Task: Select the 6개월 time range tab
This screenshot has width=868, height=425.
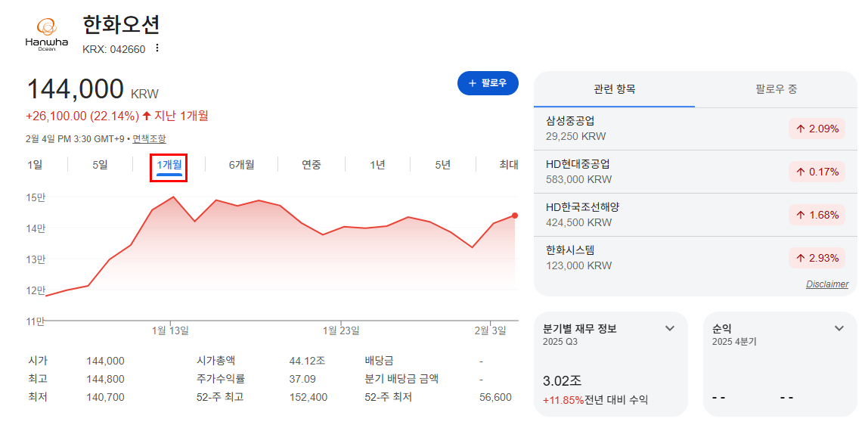Action: click(241, 164)
